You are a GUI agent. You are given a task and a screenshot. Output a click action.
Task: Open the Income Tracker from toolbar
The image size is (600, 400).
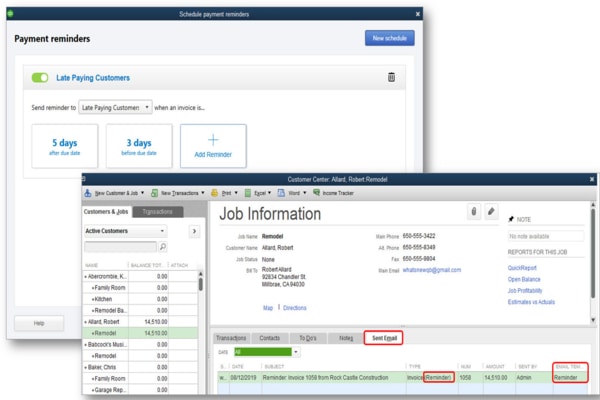click(333, 193)
